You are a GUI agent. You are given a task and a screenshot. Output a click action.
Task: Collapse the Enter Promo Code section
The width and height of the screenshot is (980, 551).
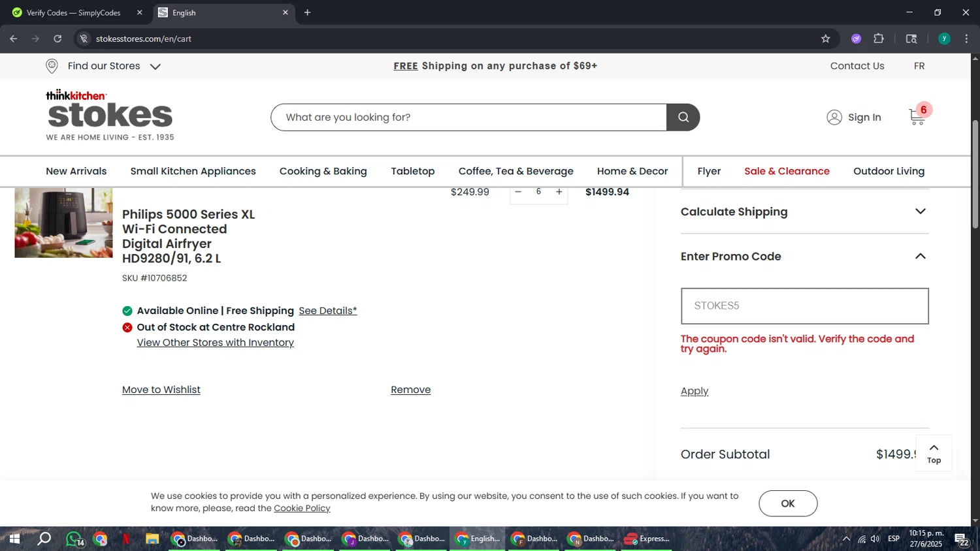coord(921,257)
